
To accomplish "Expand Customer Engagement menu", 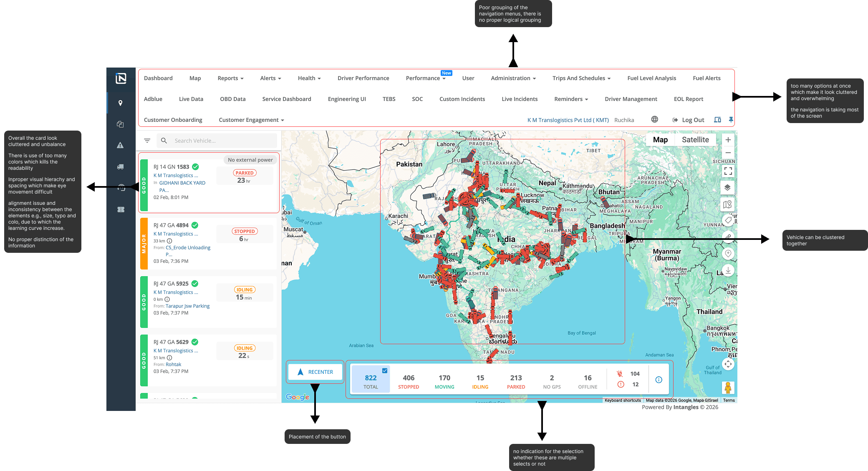I will click(251, 120).
